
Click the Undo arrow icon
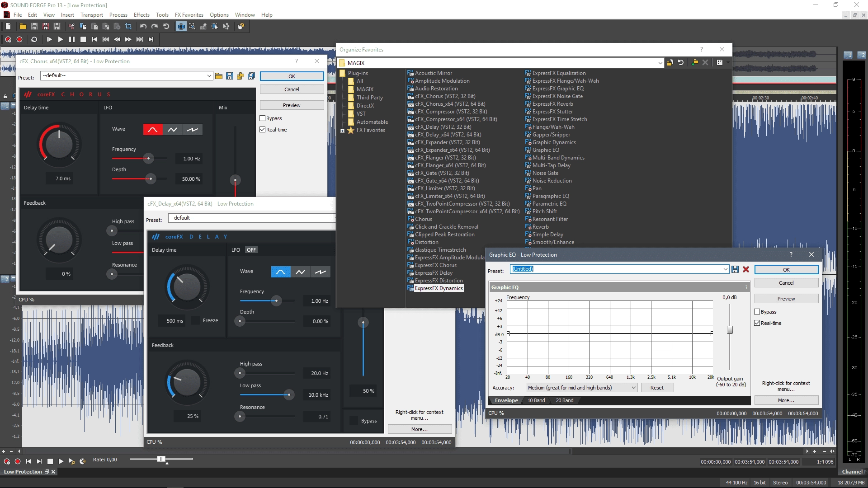point(143,26)
